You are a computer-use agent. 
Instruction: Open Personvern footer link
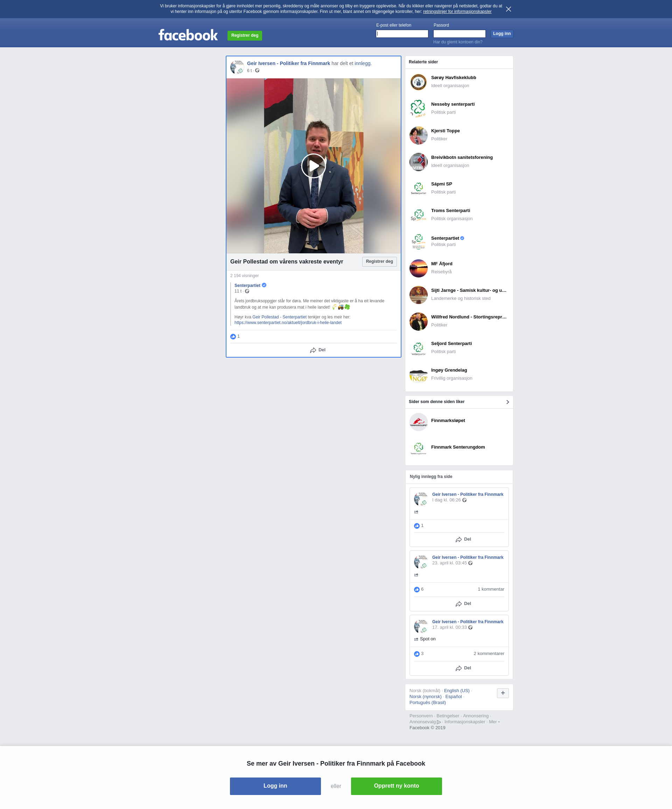pos(421,716)
